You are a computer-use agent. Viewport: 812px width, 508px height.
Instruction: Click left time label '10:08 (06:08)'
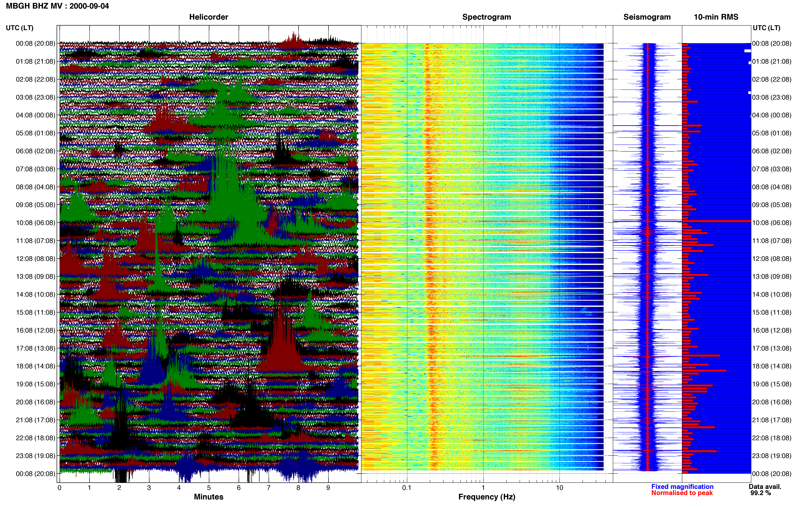click(36, 223)
